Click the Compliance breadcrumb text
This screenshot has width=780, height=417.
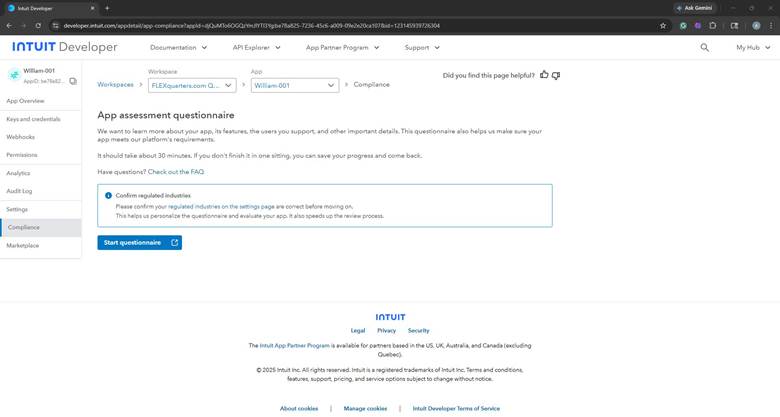coord(372,85)
